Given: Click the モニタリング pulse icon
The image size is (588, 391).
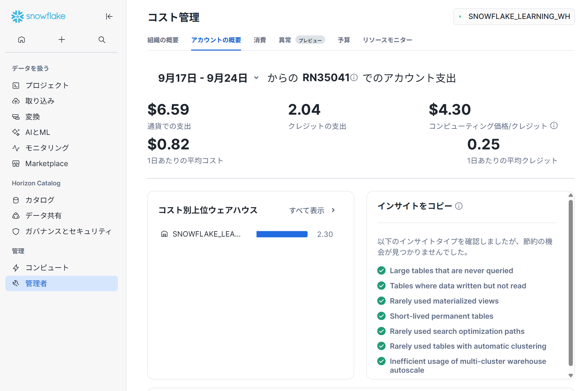Looking at the screenshot, I should pos(16,148).
